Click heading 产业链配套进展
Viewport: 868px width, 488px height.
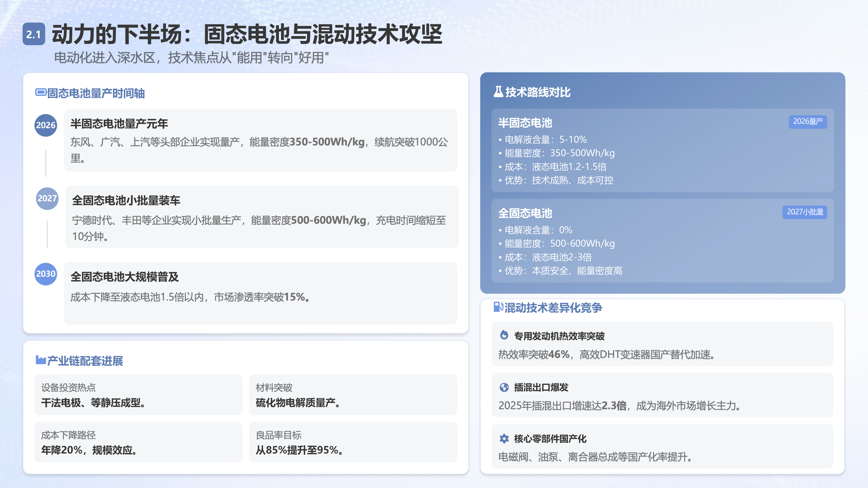pyautogui.click(x=85, y=361)
